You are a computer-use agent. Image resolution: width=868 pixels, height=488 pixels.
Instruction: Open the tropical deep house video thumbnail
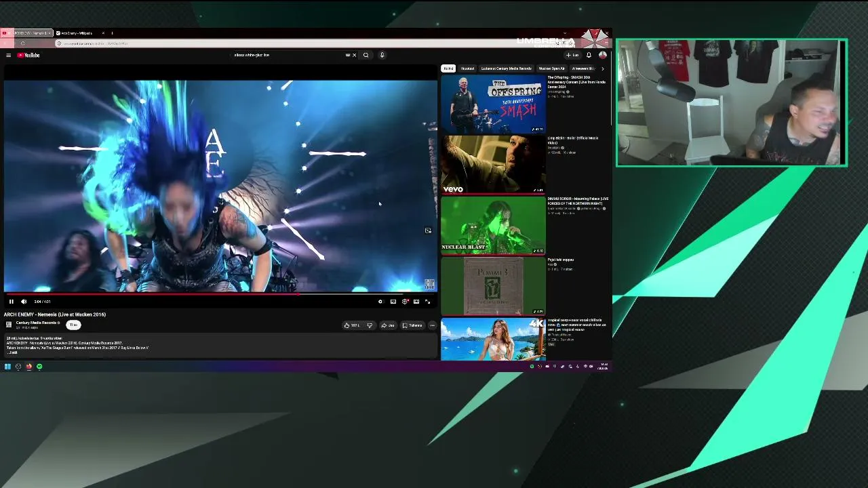click(x=493, y=340)
